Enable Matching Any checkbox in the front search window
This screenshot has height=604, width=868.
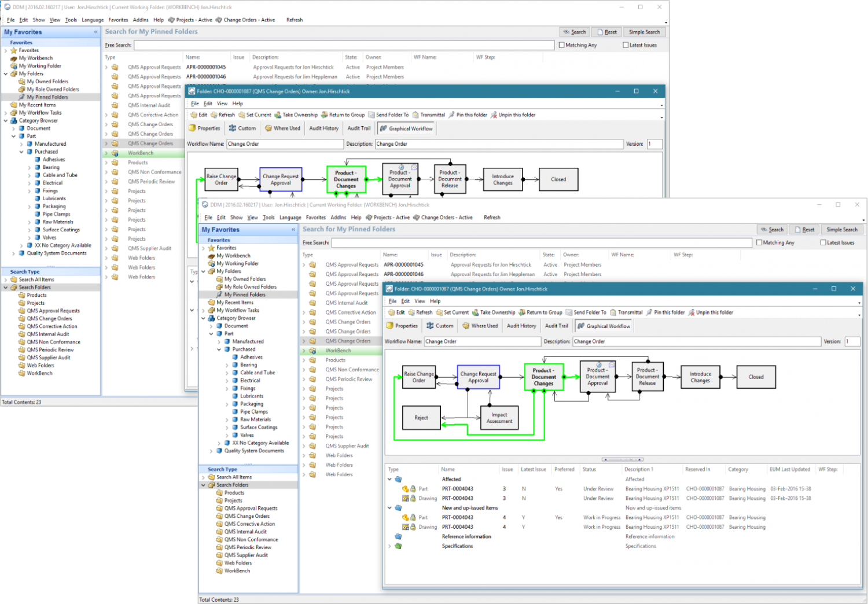point(759,243)
